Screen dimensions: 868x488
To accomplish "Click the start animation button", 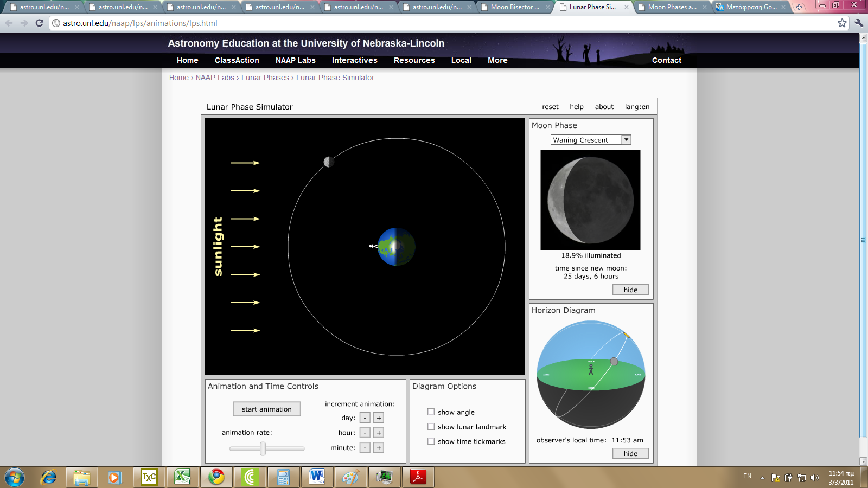I will (x=267, y=409).
